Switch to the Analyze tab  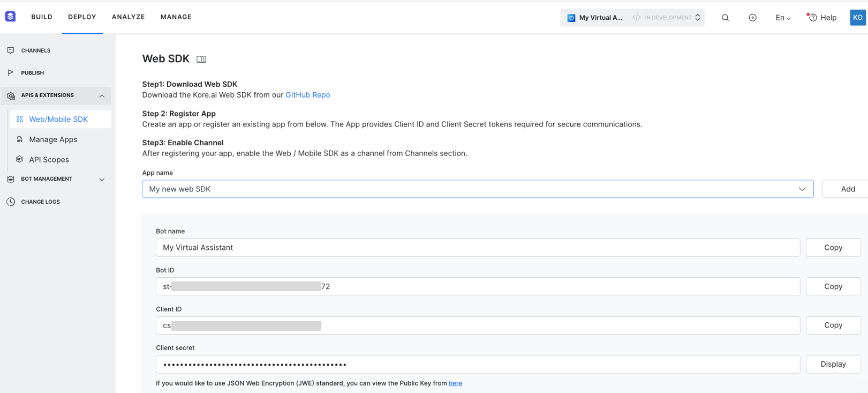[129, 17]
